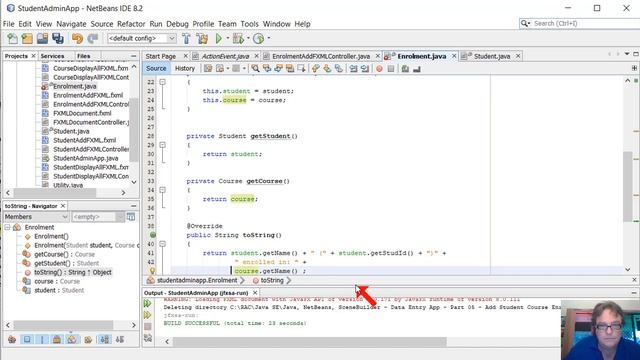The image size is (640, 360).
Task: Open the File menu
Action: [9, 24]
